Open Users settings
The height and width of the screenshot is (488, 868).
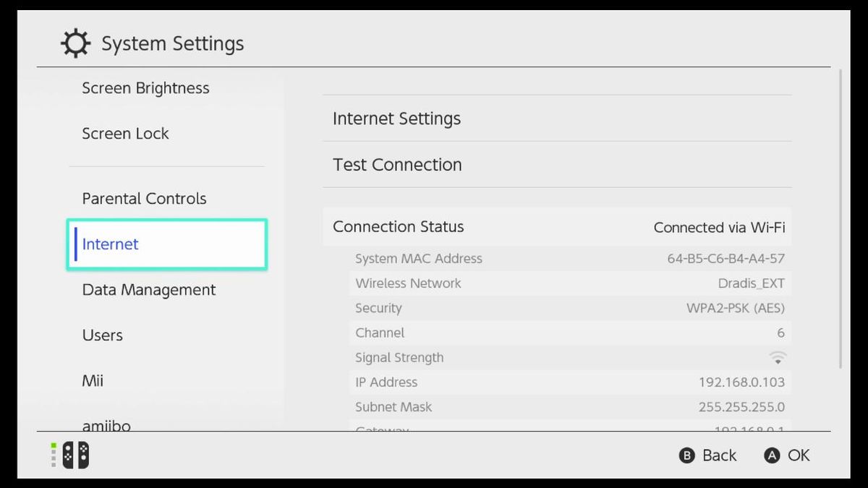102,335
